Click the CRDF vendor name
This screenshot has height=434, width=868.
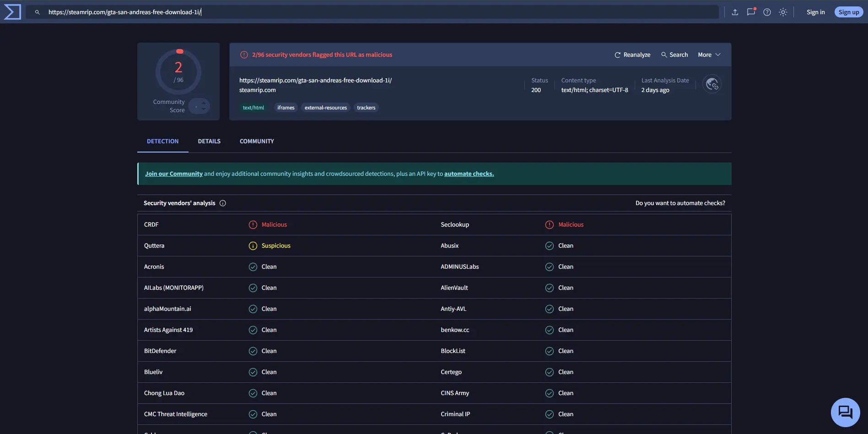pos(151,225)
